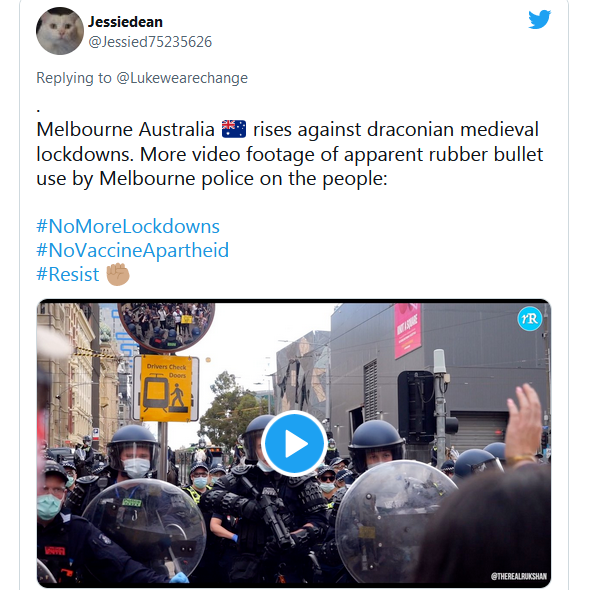Click the riot shield at video's left
Screen dimensions: 594x590
tap(144, 531)
